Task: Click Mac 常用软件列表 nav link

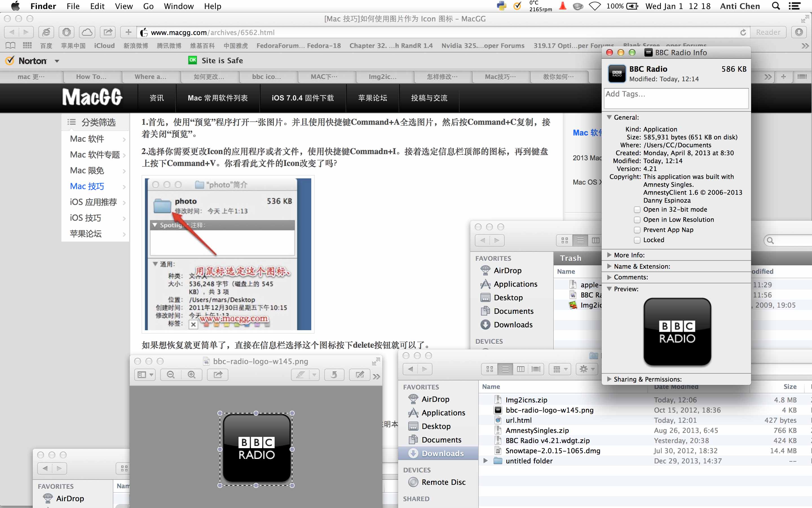Action: pyautogui.click(x=218, y=98)
